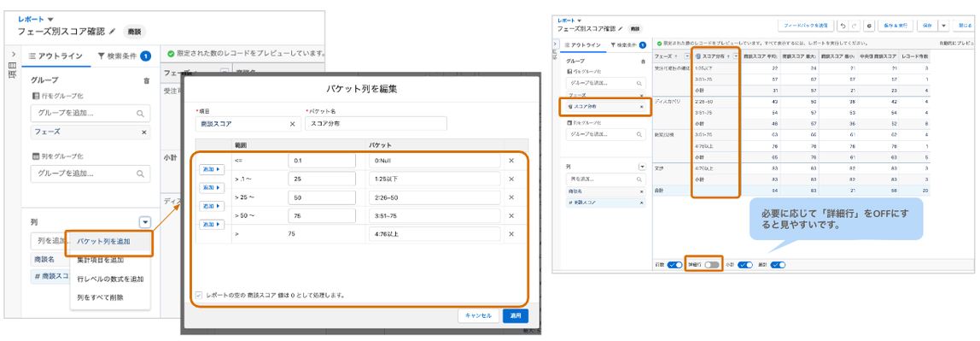This screenshot has width=980, height=341.
Task: Click the range value field showing 50
Action: click(321, 197)
